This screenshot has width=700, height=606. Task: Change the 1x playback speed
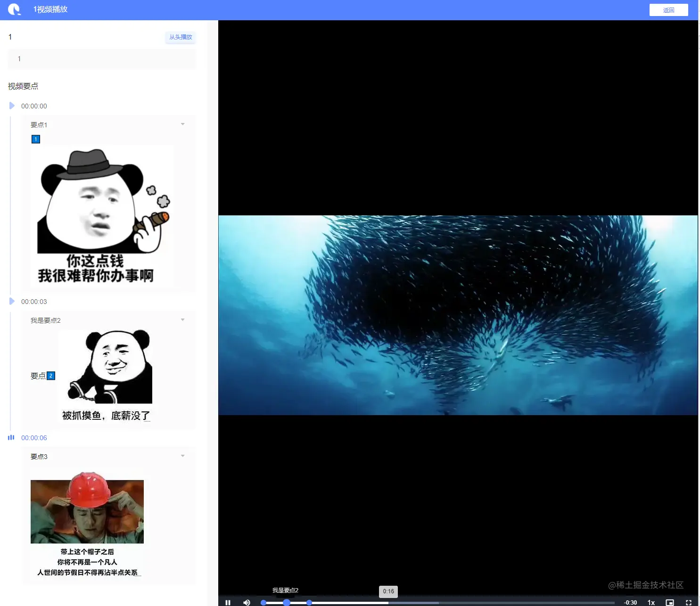651,602
